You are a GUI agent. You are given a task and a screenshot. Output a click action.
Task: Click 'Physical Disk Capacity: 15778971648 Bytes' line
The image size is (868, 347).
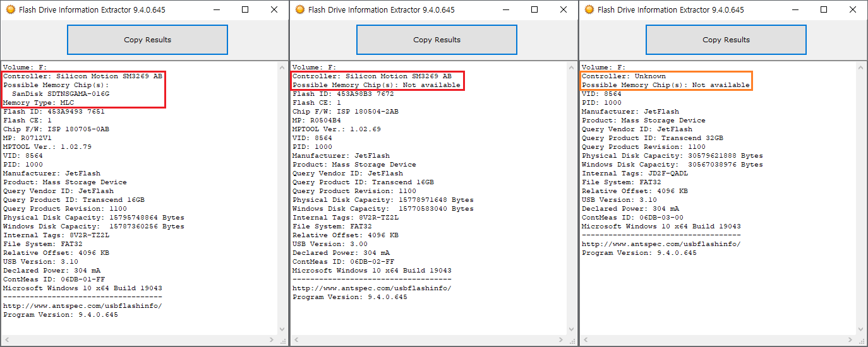point(383,199)
